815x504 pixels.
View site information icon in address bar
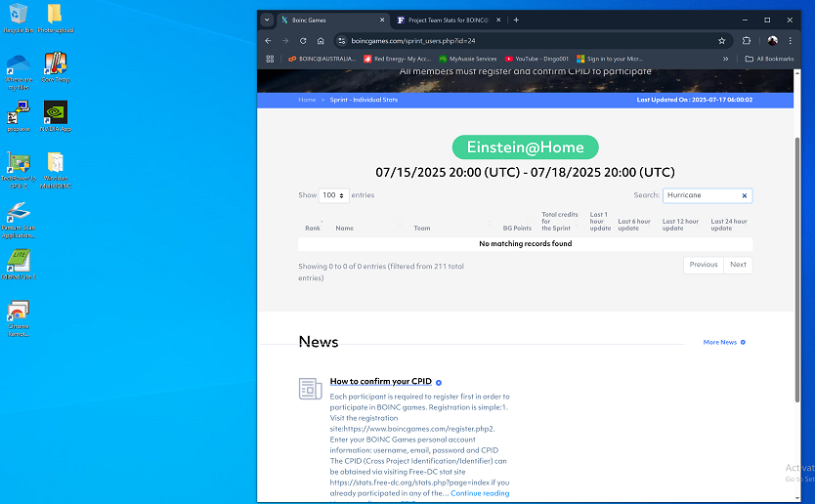pos(341,40)
